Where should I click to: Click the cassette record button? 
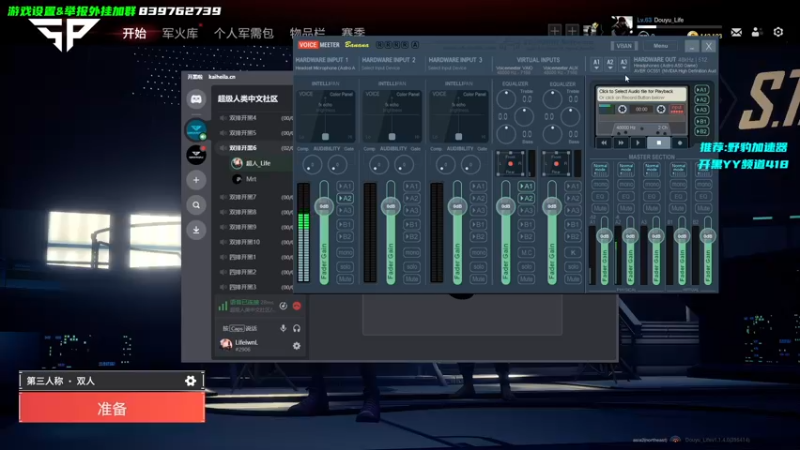(680, 143)
